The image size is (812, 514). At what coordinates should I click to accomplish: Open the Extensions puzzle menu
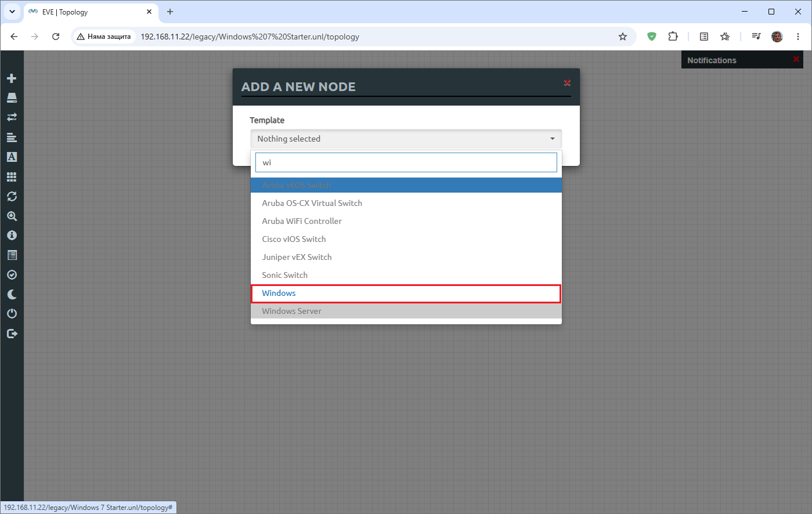(x=673, y=37)
